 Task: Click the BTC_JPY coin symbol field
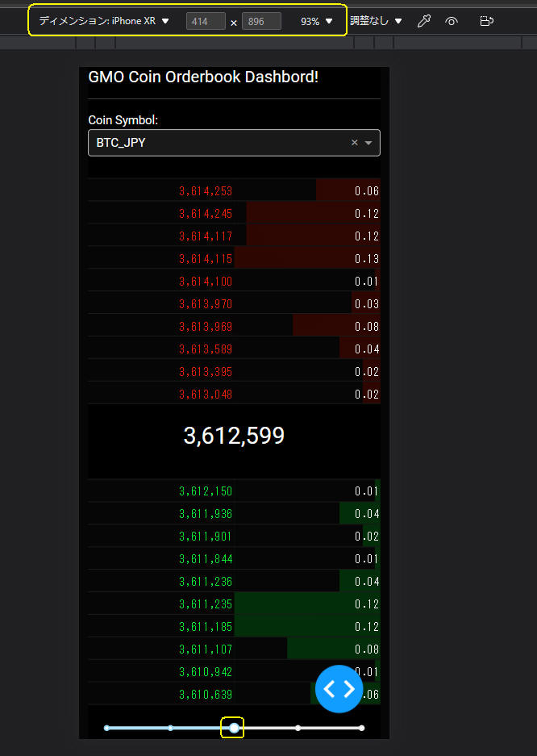pyautogui.click(x=234, y=143)
